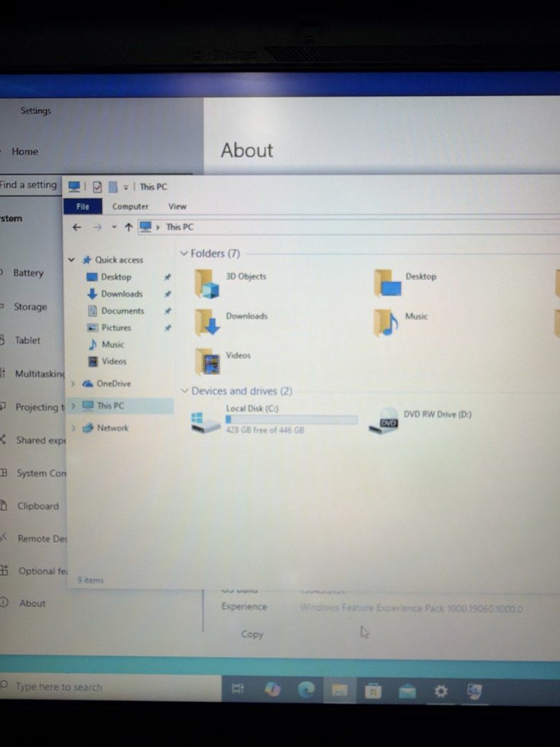Expand the This PC tree node
Viewport: 560px width, 747px height.
73,406
